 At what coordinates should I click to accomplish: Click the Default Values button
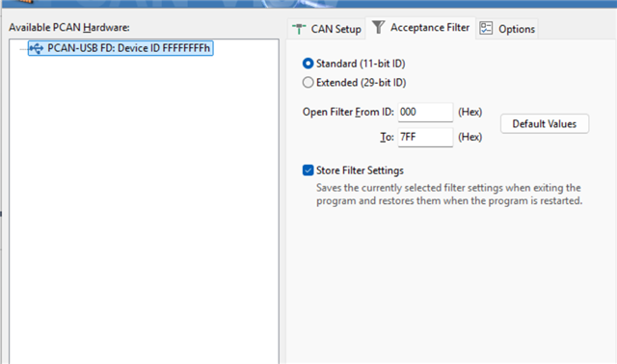(545, 124)
